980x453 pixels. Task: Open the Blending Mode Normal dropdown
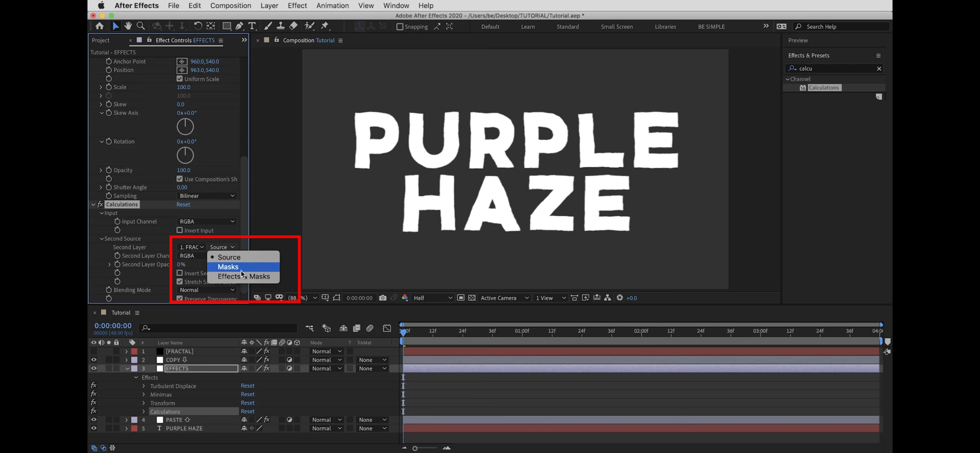pyautogui.click(x=207, y=290)
